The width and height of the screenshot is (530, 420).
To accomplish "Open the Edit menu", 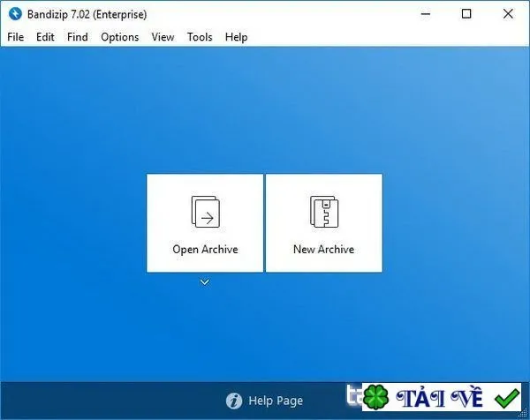I will (45, 37).
